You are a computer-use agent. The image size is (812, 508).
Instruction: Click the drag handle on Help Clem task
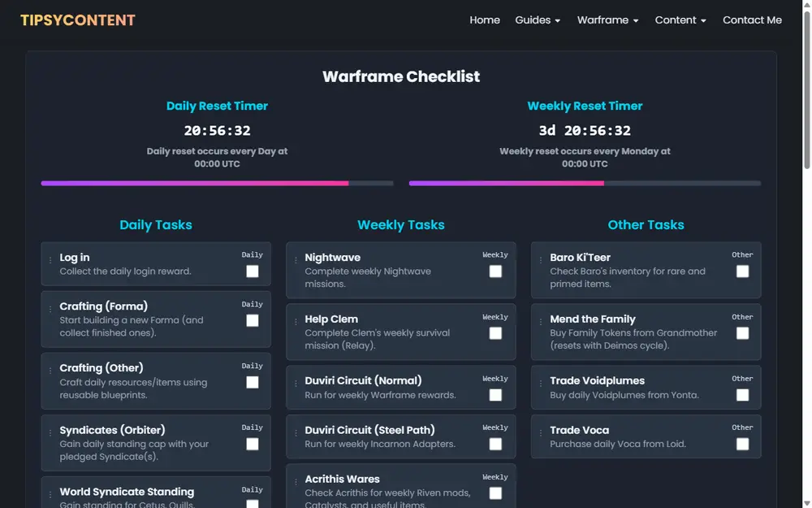pos(296,322)
